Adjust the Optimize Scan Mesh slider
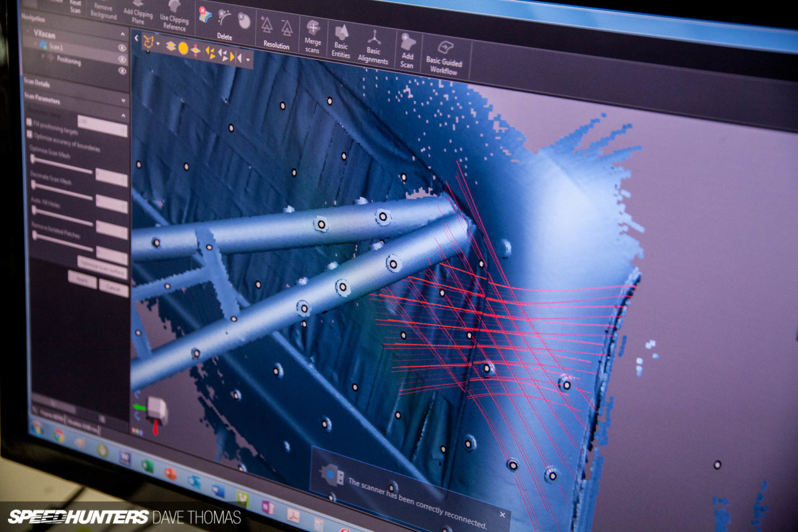This screenshot has width=798, height=532. click(61, 164)
